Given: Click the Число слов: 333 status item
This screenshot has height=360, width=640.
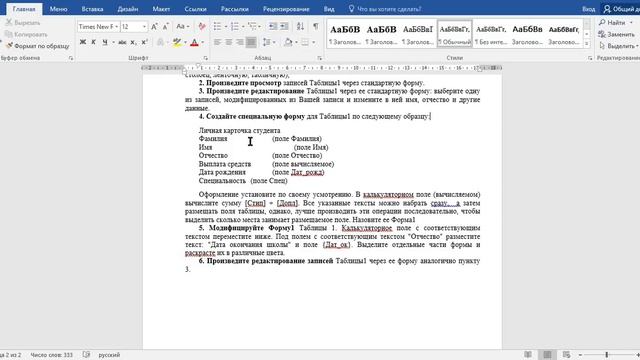Looking at the screenshot, I should pos(51,355).
